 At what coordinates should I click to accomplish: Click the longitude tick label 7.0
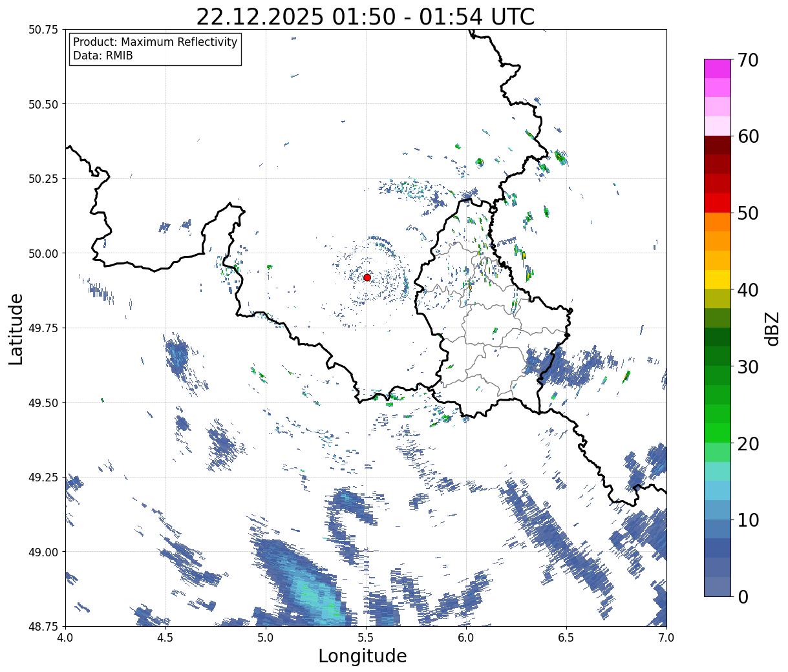(666, 638)
